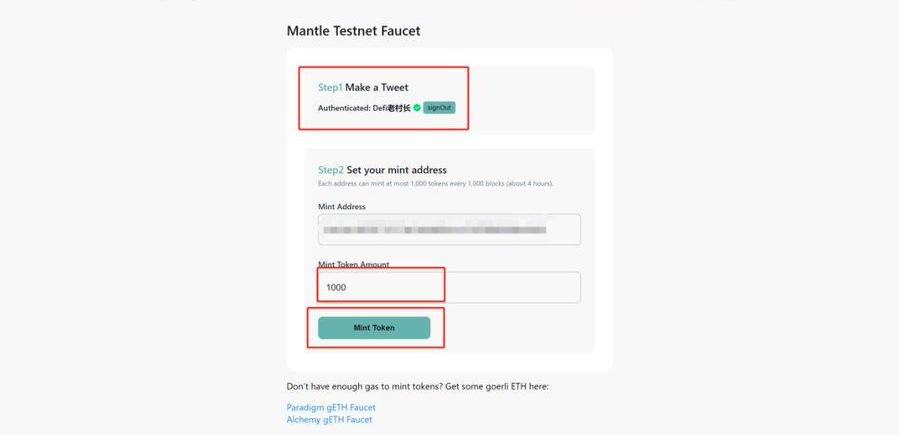The width and height of the screenshot is (900, 435).
Task: Focus the Mint Address input field
Action: (x=449, y=230)
